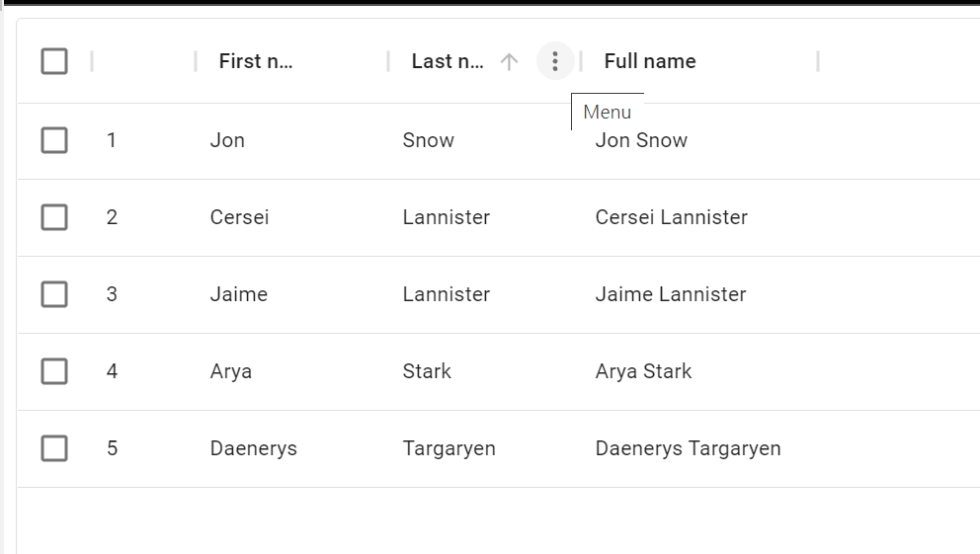Click the ascending sort arrow icon
Screen dimensions: 980x554
pyautogui.click(x=509, y=61)
